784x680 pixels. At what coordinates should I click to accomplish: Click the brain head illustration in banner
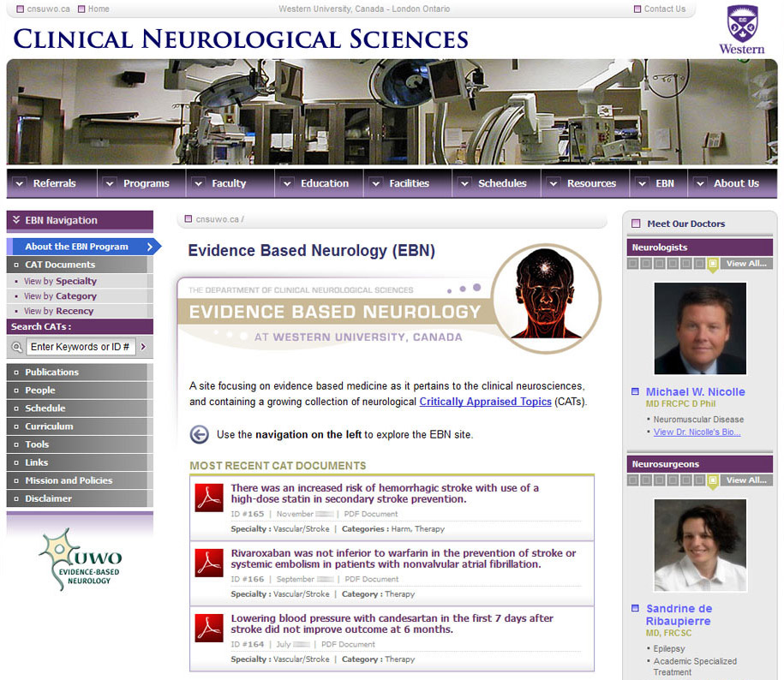point(546,297)
